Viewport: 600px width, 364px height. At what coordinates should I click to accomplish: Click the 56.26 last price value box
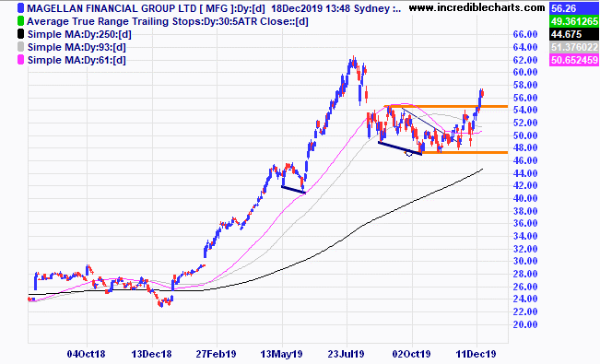(574, 8)
